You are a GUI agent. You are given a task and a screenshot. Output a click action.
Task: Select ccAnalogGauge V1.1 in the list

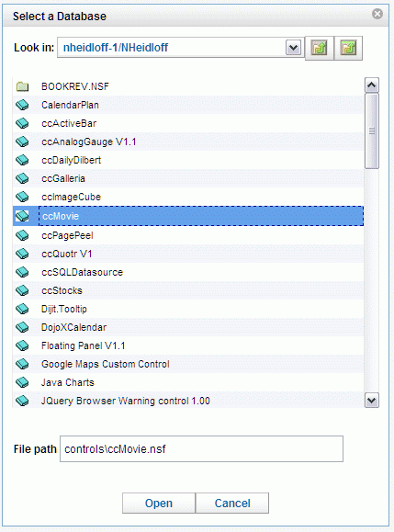188,141
